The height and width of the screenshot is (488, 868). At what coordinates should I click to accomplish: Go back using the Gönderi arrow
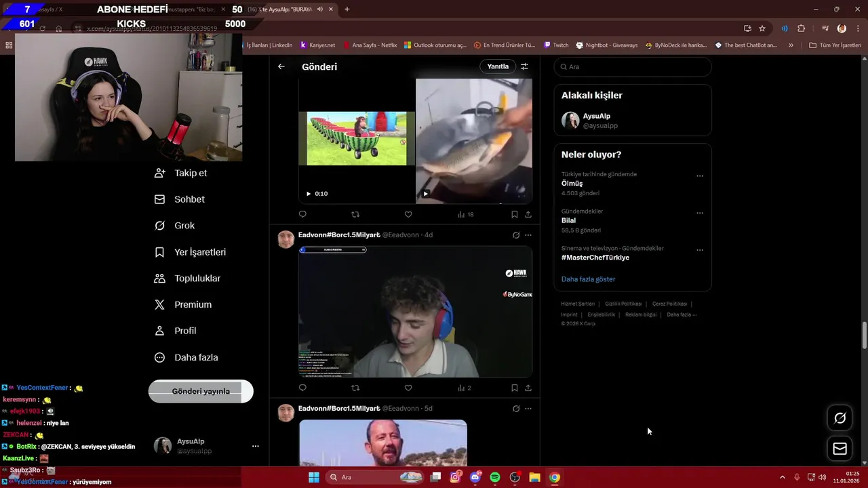click(281, 66)
